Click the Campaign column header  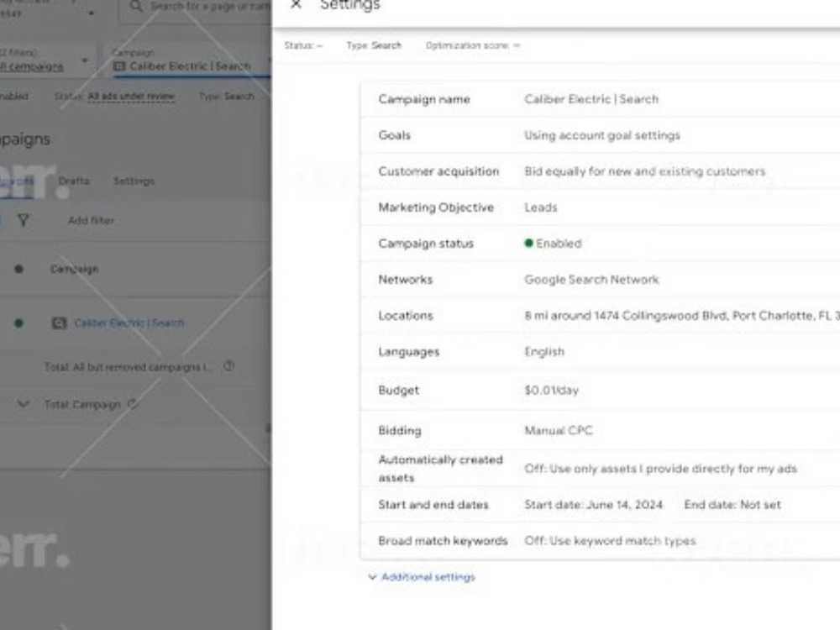point(75,269)
